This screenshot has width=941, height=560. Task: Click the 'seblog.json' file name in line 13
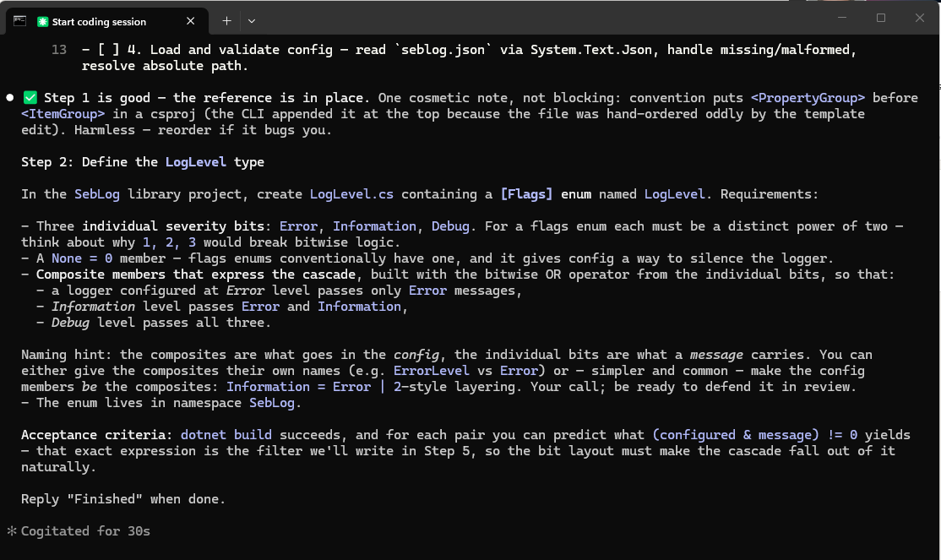pos(443,50)
